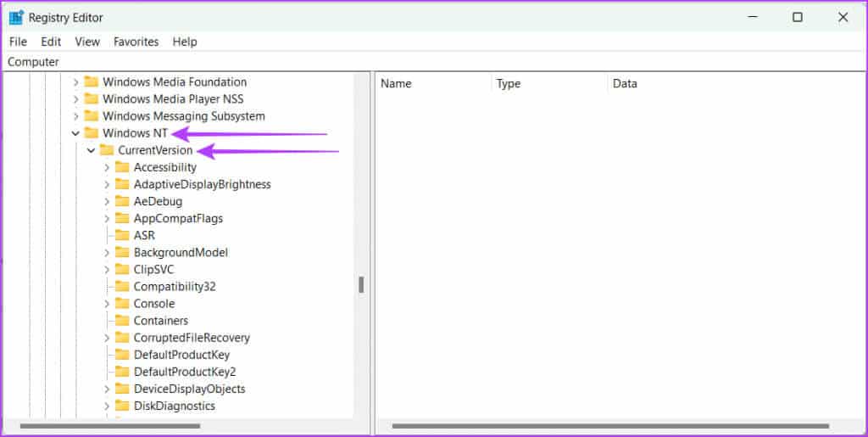Click the CurrentVersion folder icon
Screen dimensions: 868x437
tap(106, 150)
